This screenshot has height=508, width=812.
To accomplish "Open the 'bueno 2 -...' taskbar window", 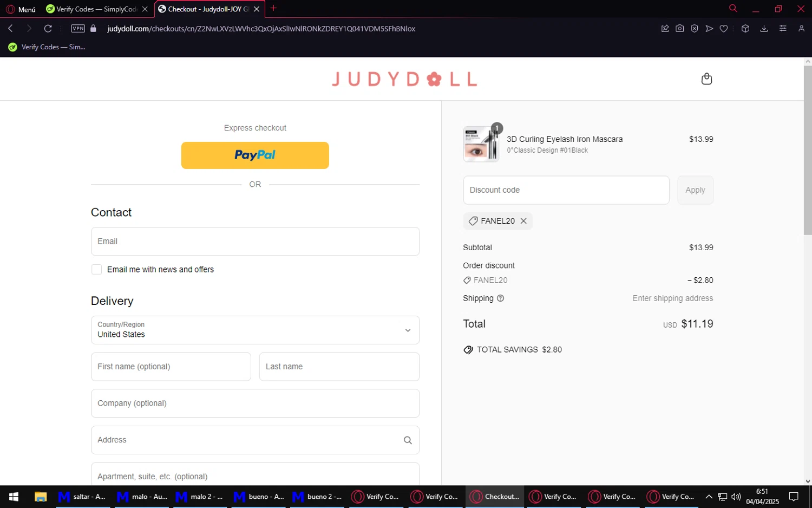I will (317, 497).
